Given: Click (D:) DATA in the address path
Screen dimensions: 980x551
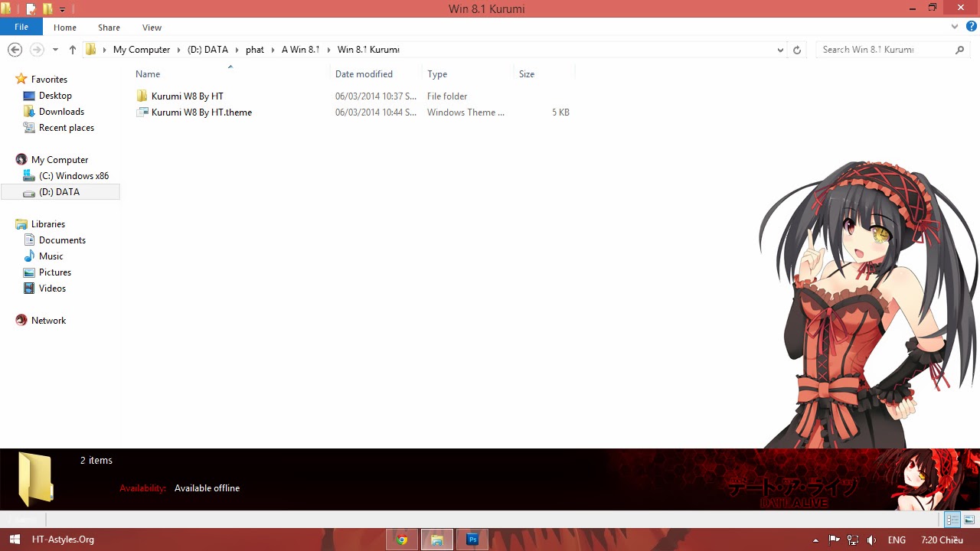Looking at the screenshot, I should pos(207,50).
